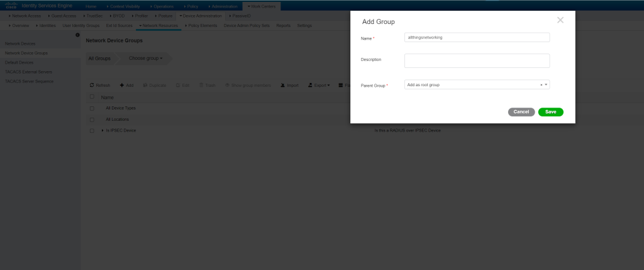Close the Add Group dialog with X

(560, 20)
